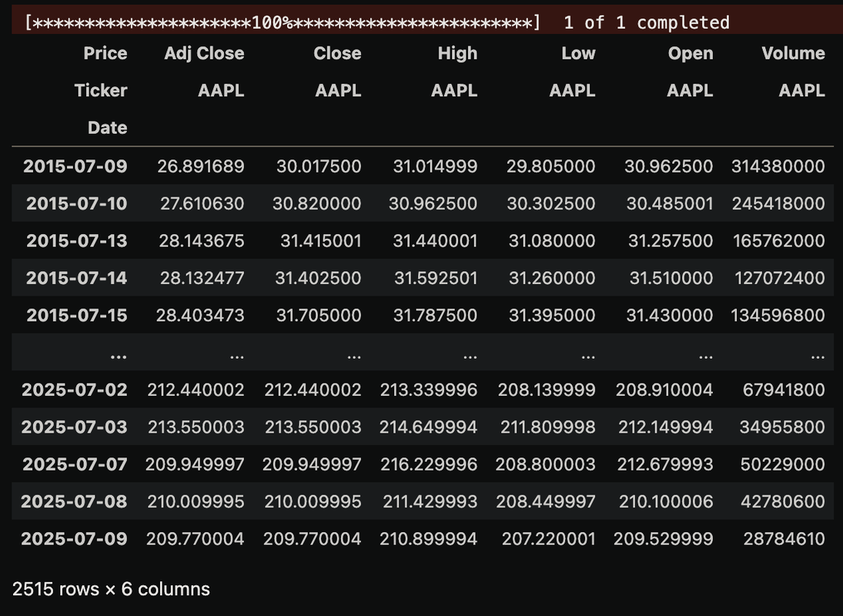Click Volume value 67941800
Image resolution: width=843 pixels, height=616 pixels.
pyautogui.click(x=784, y=390)
